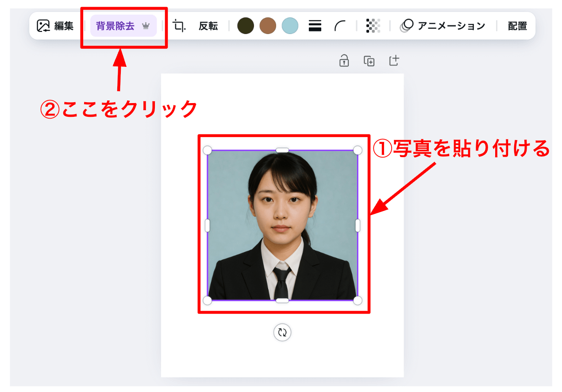This screenshot has height=392, width=562.
Task: Click the lock page icon
Action: (x=344, y=61)
